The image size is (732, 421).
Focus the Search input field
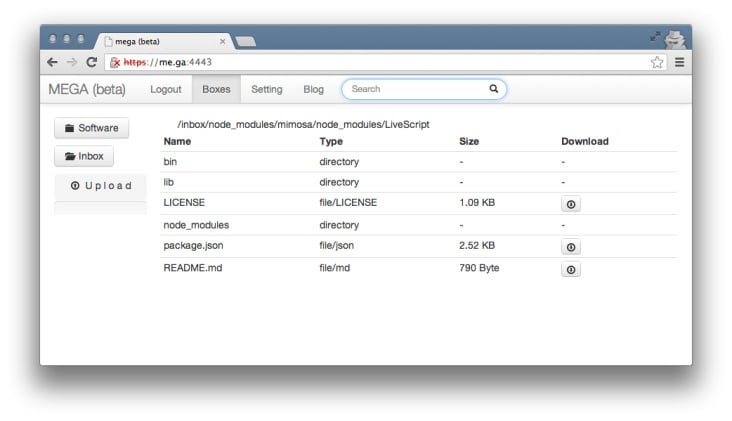coord(424,89)
